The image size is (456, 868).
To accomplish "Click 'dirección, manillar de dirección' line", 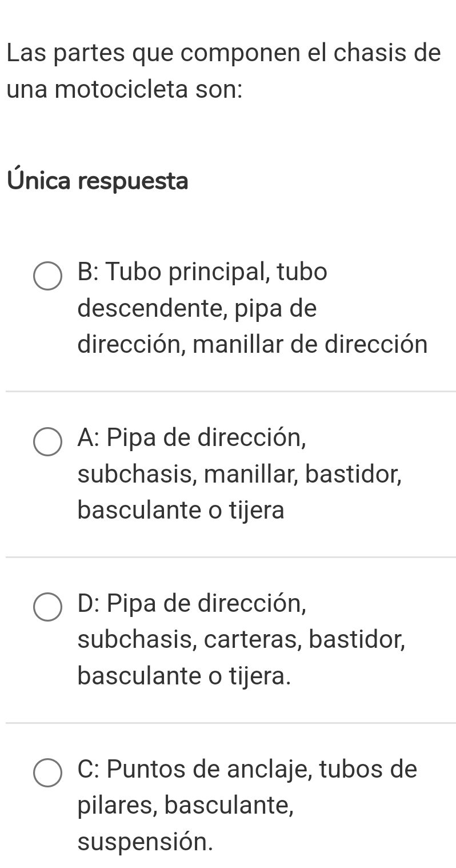I will coord(252,345).
